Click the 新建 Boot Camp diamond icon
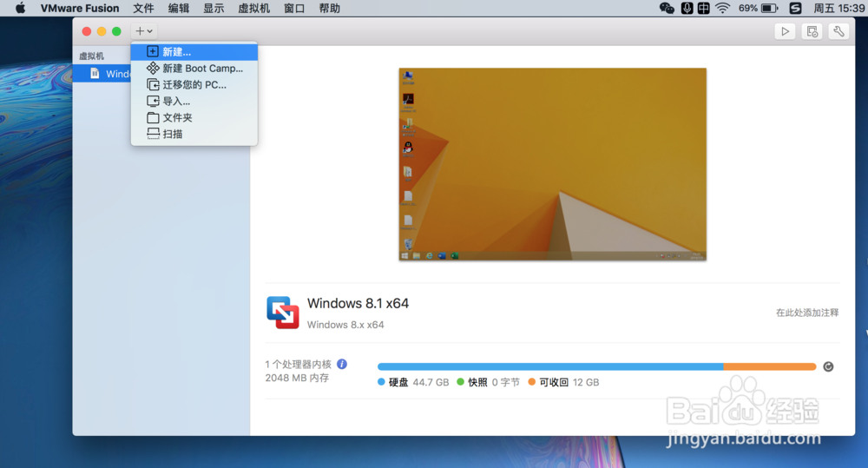The height and width of the screenshot is (468, 868). coord(153,68)
